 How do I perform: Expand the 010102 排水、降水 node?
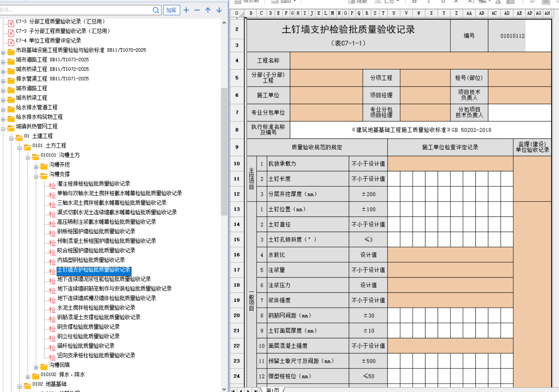pyautogui.click(x=28, y=377)
